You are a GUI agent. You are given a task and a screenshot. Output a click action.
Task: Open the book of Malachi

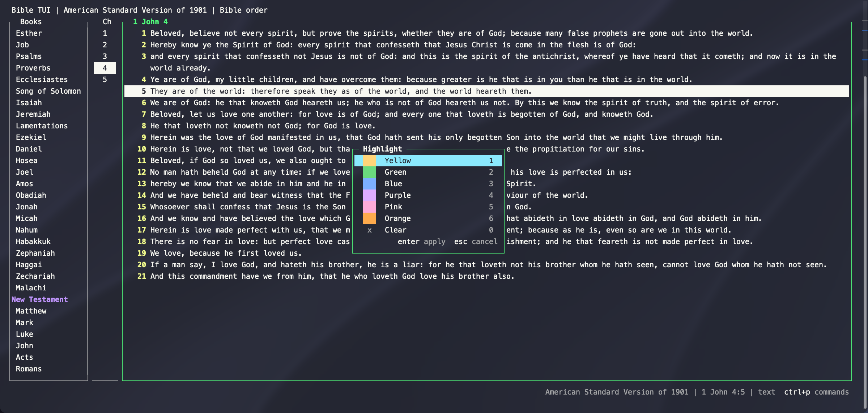(31, 288)
